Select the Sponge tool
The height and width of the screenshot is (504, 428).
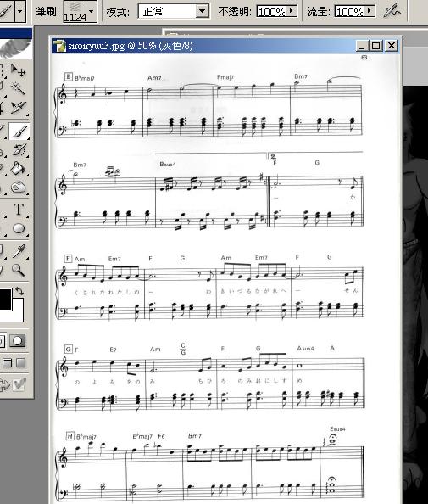coord(18,187)
